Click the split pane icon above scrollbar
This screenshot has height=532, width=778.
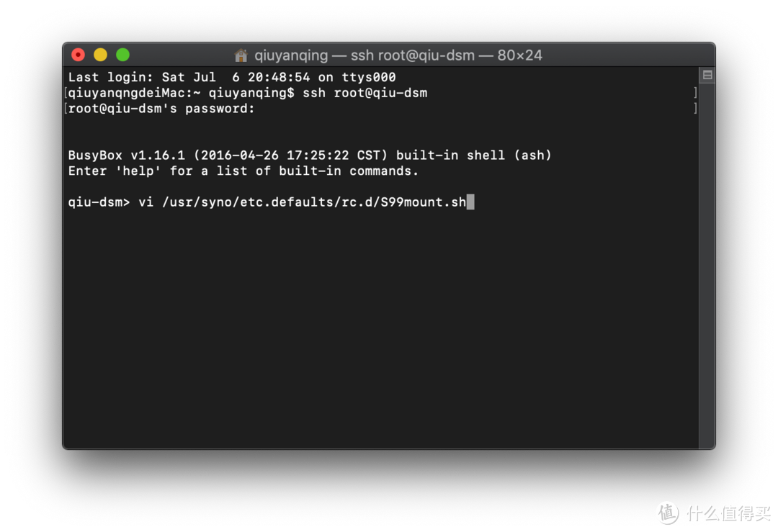[707, 76]
